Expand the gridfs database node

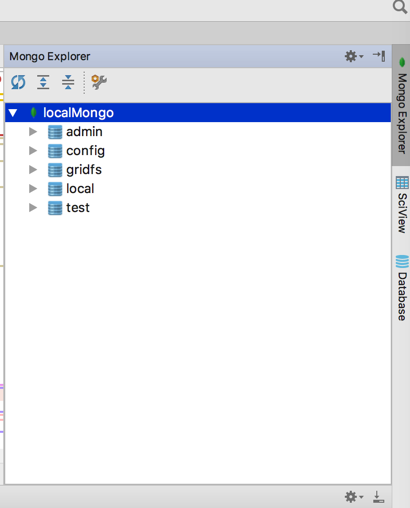pyautogui.click(x=33, y=170)
